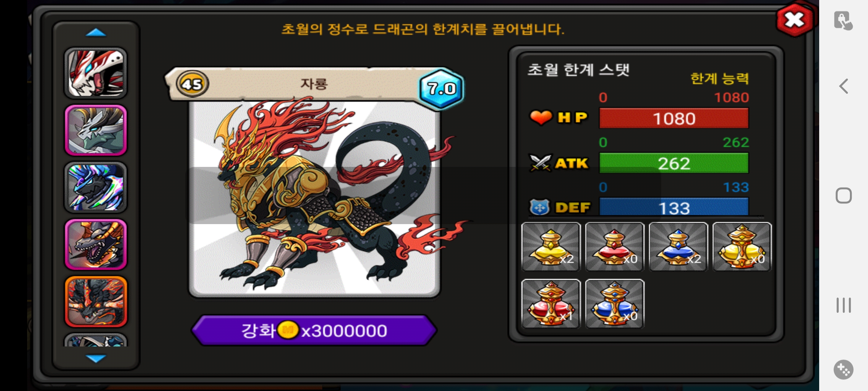Viewport: 868px width, 391px height.
Task: Select the blue essence potion x2
Action: pos(678,247)
